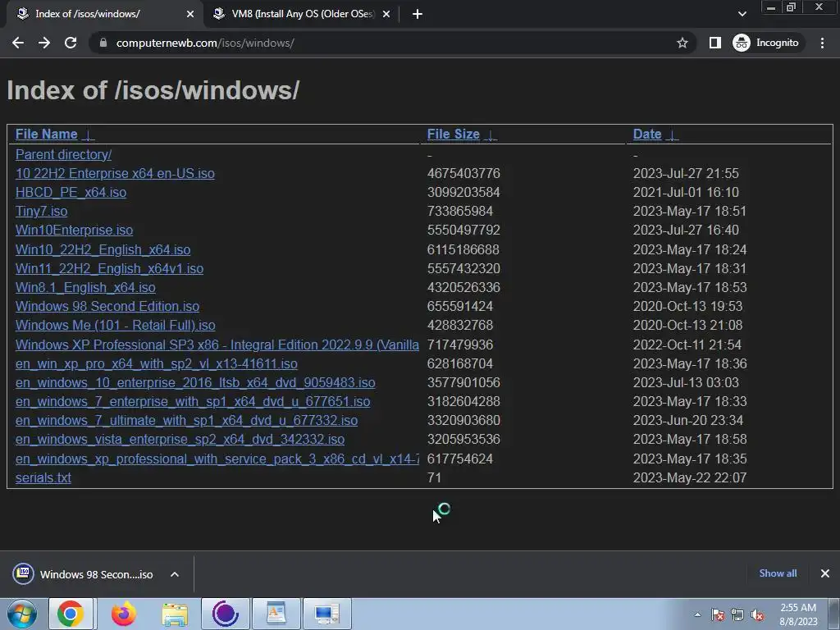Click the Incognito profile button
The width and height of the screenshot is (840, 630).
766,43
